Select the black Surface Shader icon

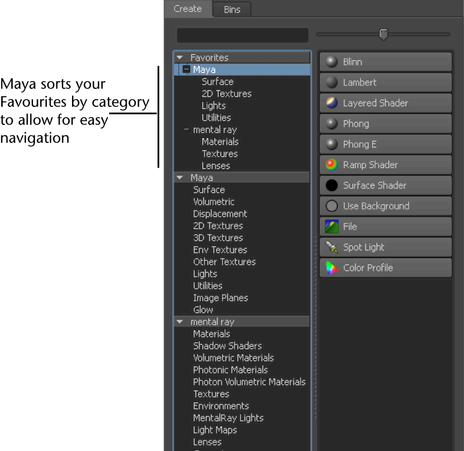[331, 185]
